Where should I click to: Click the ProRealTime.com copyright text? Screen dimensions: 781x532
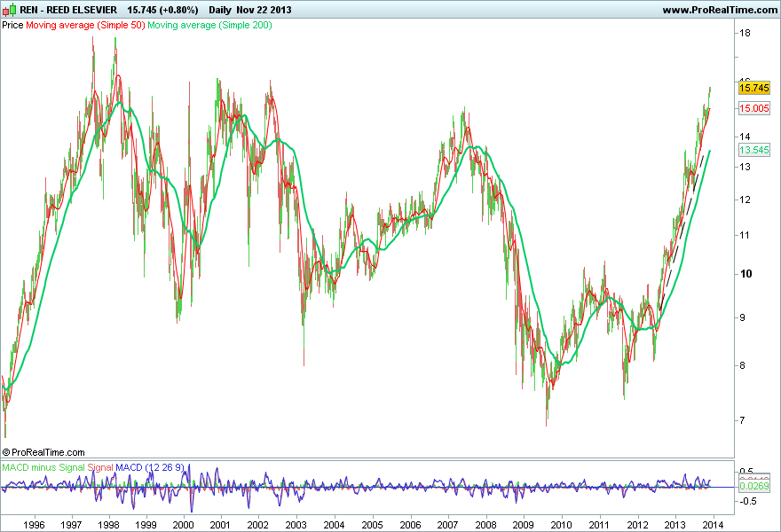[x=43, y=452]
